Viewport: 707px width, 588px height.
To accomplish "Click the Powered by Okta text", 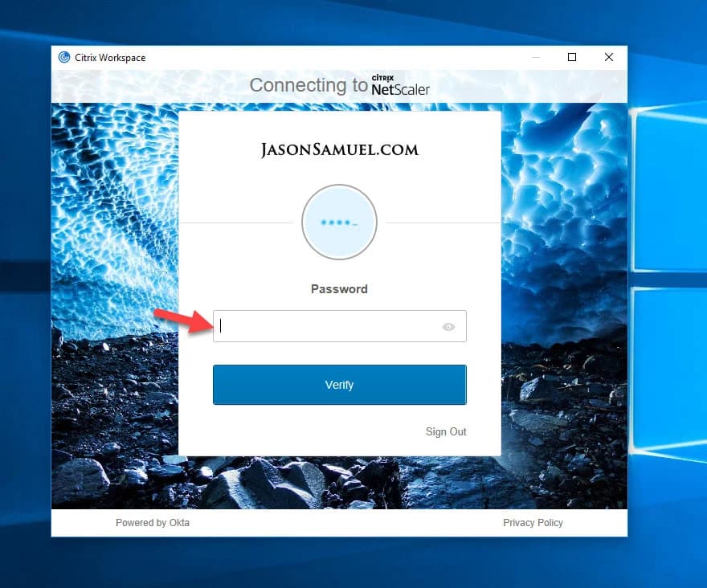I will 153,523.
